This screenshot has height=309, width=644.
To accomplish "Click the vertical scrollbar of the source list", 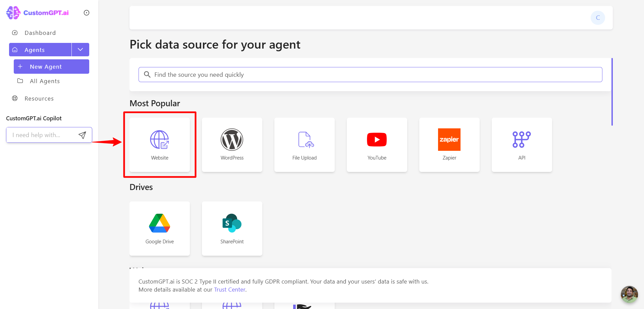I will pyautogui.click(x=612, y=92).
